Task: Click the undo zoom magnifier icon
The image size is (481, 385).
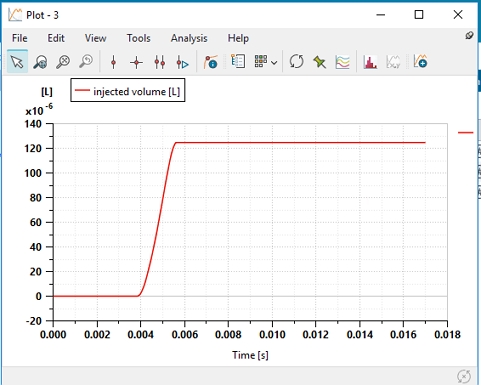Action: click(x=86, y=62)
